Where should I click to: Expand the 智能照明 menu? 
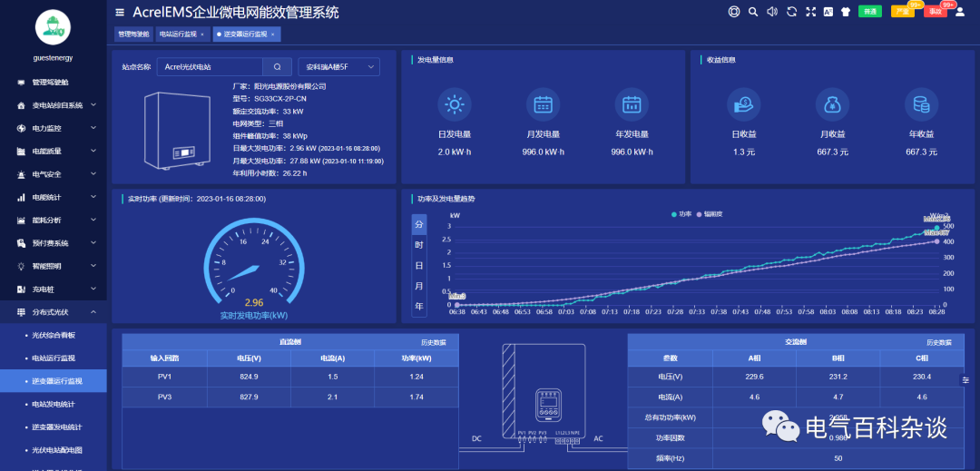tap(54, 266)
